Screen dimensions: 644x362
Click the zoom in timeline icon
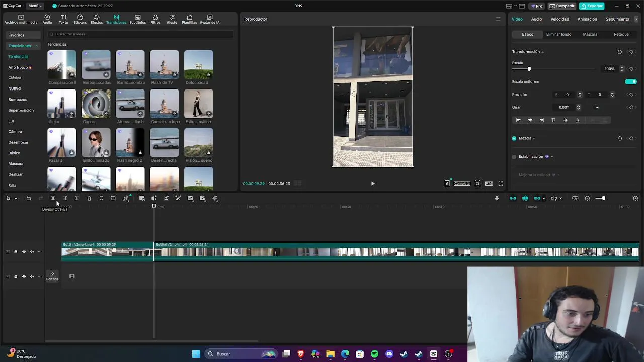pos(635,198)
